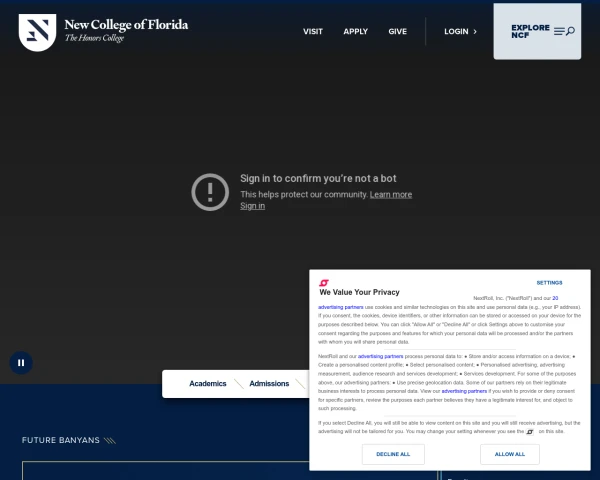Click the Sign in link in video
Viewport: 600px width, 480px height.
(x=253, y=206)
